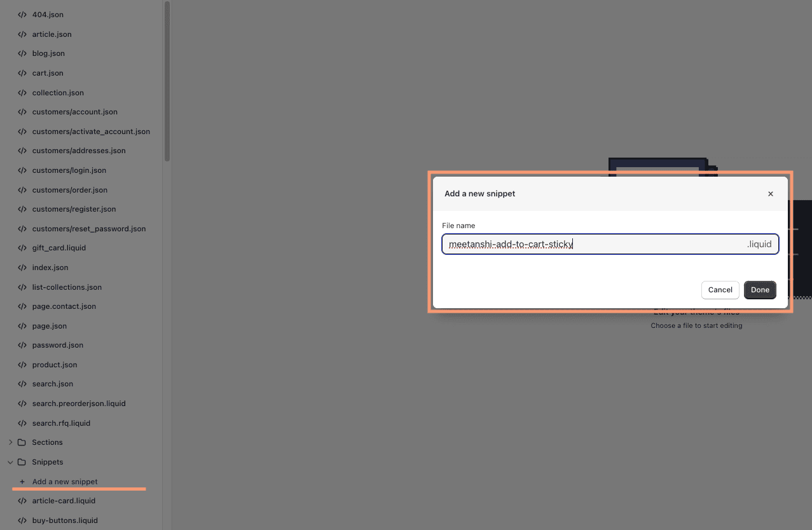Screen dimensions: 812x530
Task: Click Done to create the snippet
Action: click(759, 290)
